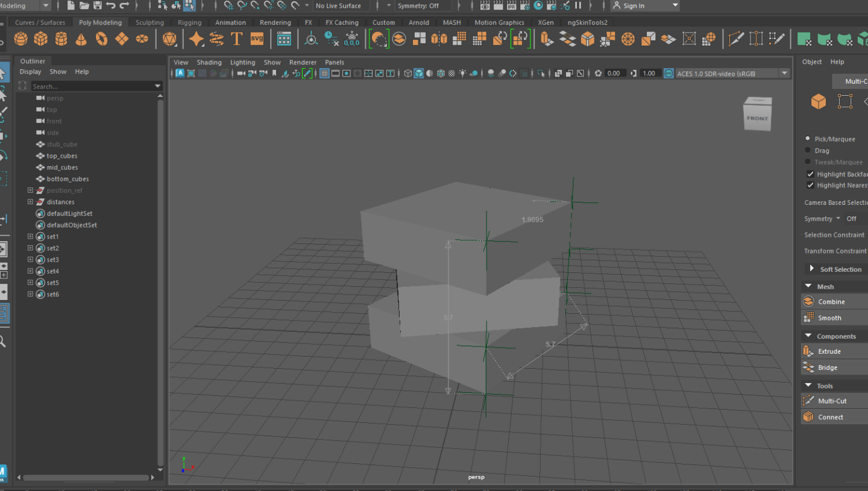Switch to Rigging shelf tab
The image size is (868, 491).
coord(189,22)
